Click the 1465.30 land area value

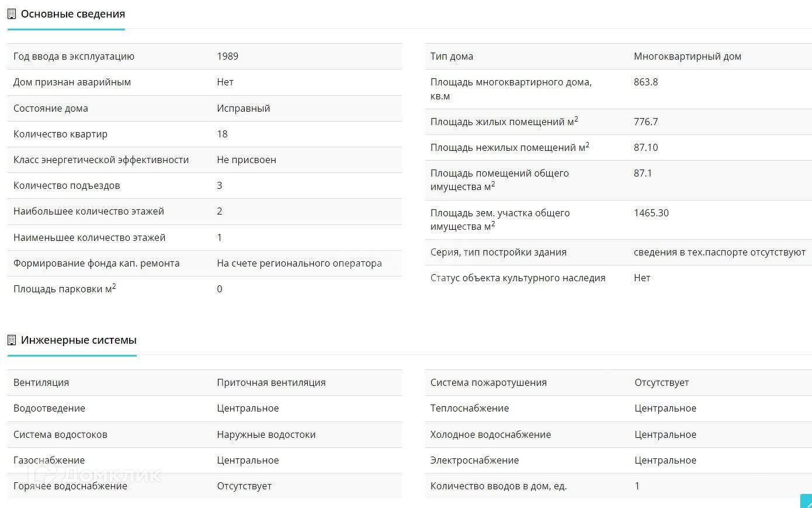click(651, 213)
